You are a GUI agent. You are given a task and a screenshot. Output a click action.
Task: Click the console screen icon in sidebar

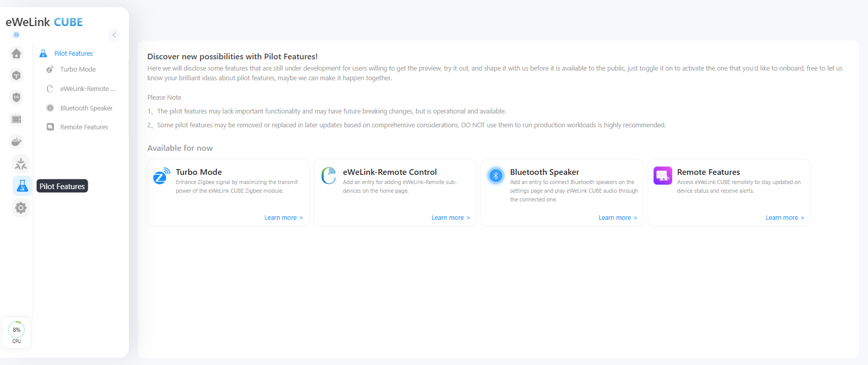coord(16,120)
